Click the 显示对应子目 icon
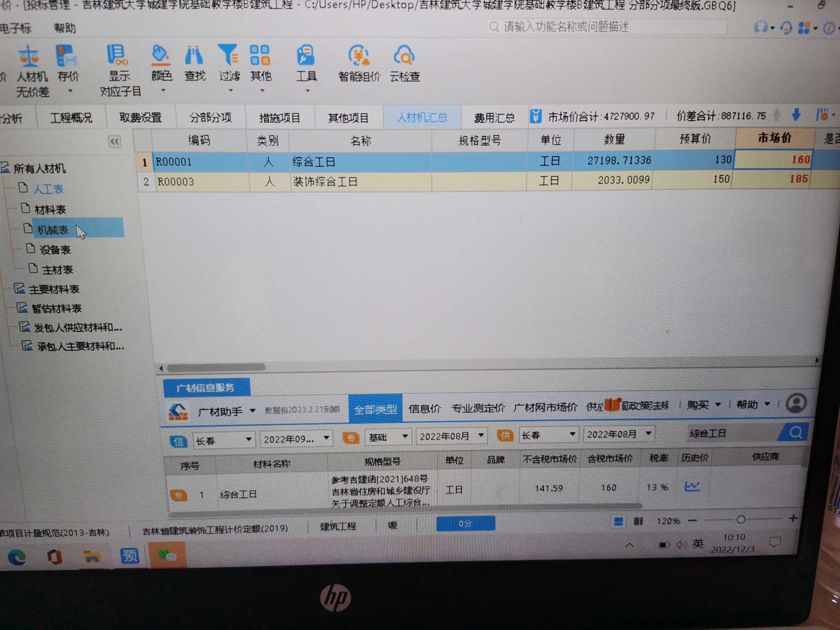The image size is (840, 630). [117, 55]
